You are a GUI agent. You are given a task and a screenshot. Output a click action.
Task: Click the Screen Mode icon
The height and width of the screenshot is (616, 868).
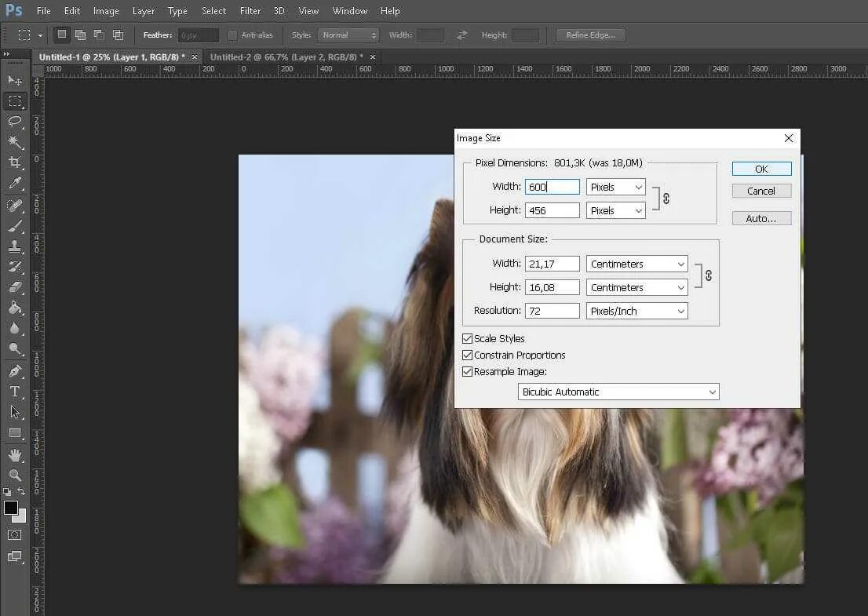15,556
